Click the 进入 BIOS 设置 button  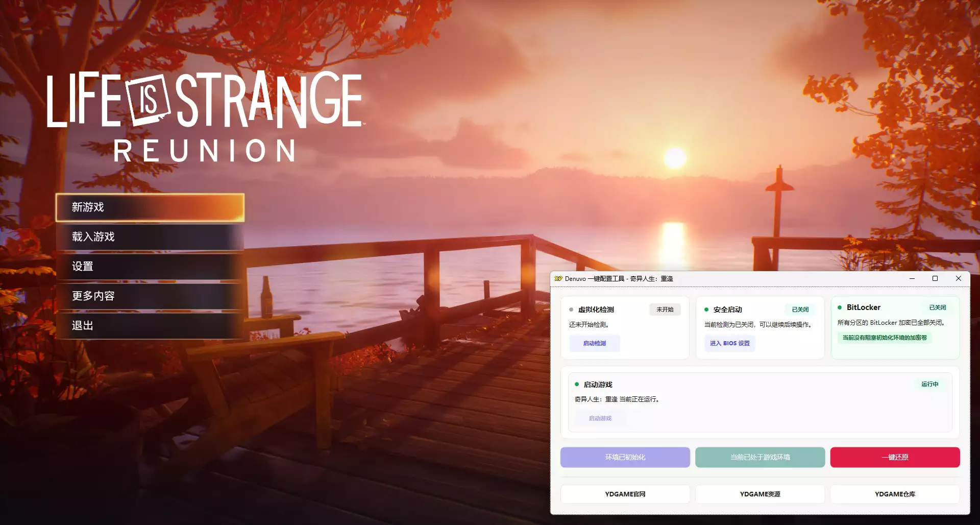point(729,343)
